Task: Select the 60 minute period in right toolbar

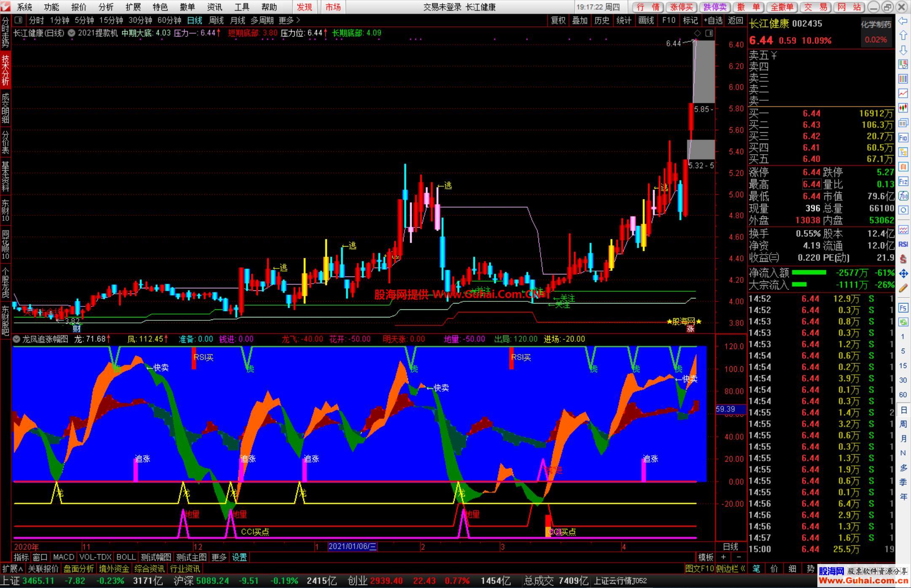Action: point(903,395)
